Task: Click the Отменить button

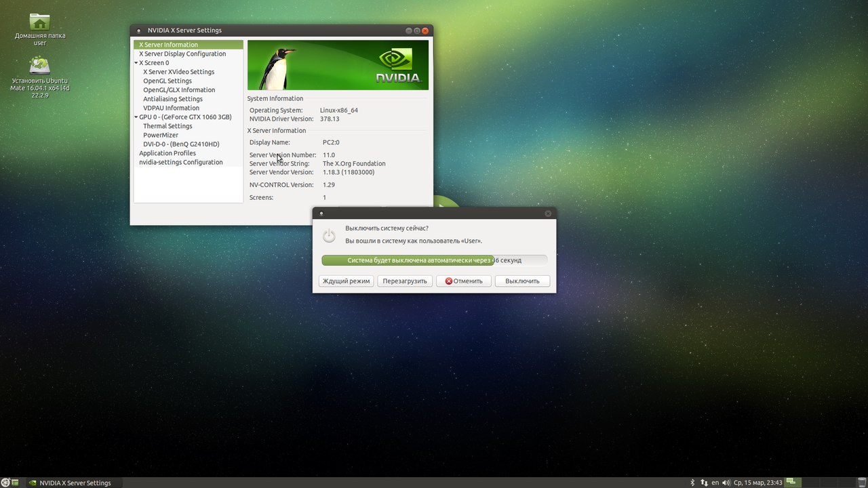Action: 464,281
